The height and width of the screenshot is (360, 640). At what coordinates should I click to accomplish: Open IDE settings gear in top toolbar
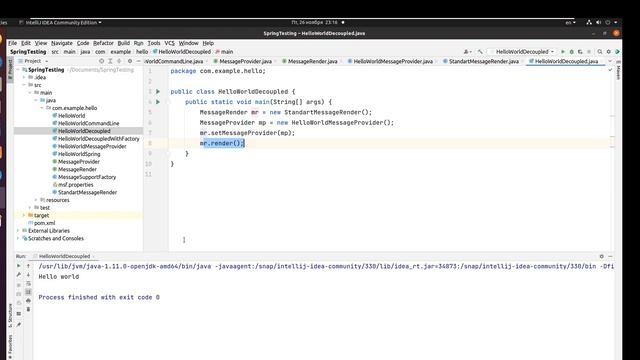(609, 52)
